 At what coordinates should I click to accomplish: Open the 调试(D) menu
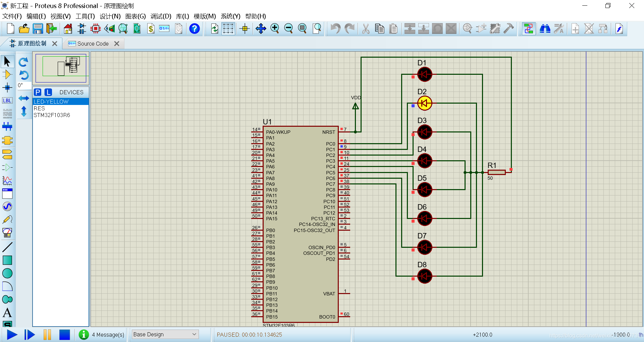(161, 16)
